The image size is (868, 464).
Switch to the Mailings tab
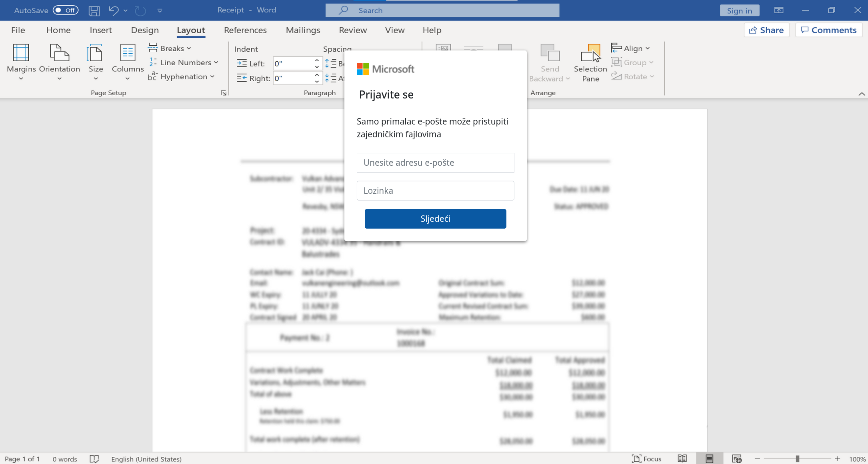303,30
